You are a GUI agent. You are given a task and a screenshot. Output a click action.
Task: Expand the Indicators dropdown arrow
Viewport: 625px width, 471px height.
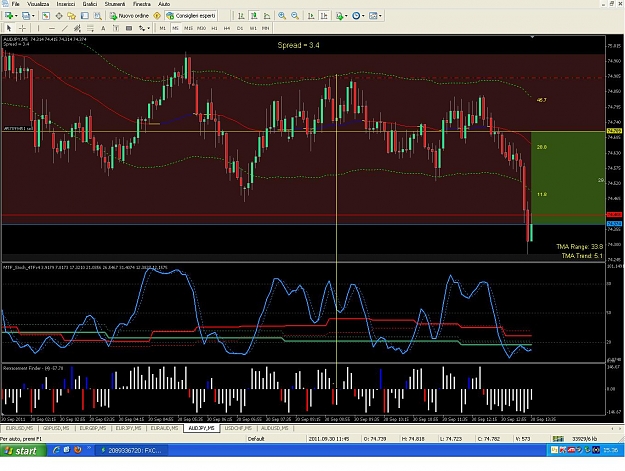(346, 16)
